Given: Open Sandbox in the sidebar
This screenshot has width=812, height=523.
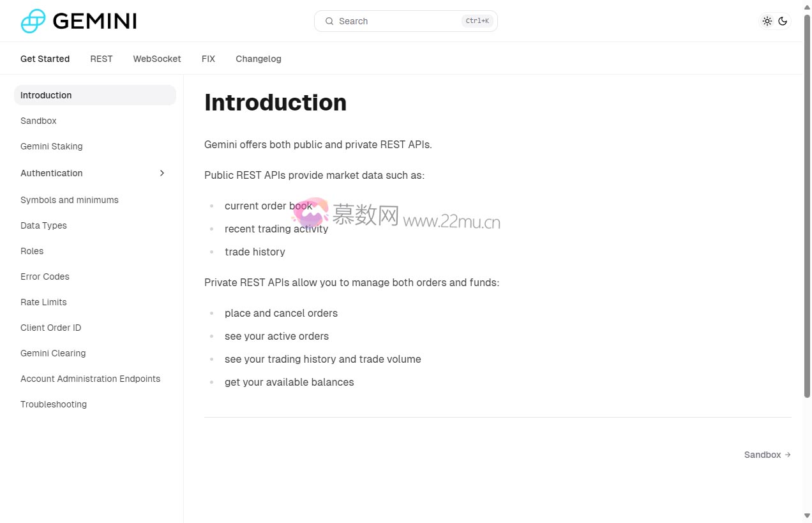Looking at the screenshot, I should coord(38,121).
